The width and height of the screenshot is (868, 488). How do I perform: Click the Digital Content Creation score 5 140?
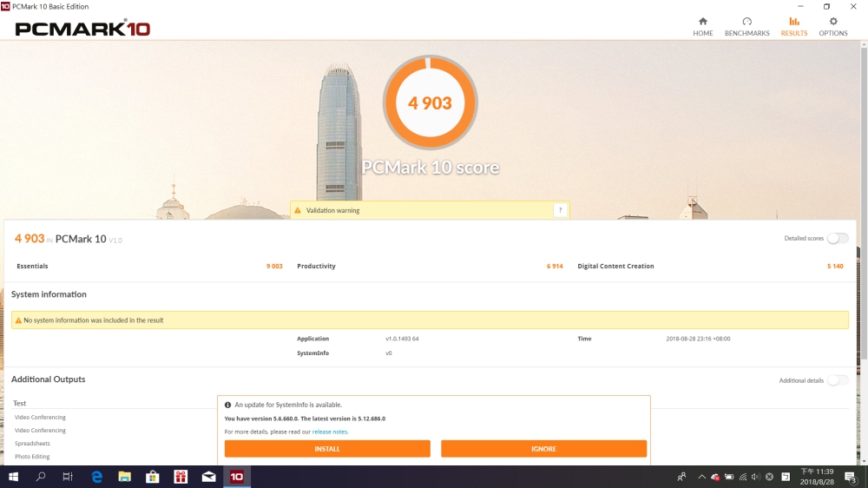click(x=835, y=266)
